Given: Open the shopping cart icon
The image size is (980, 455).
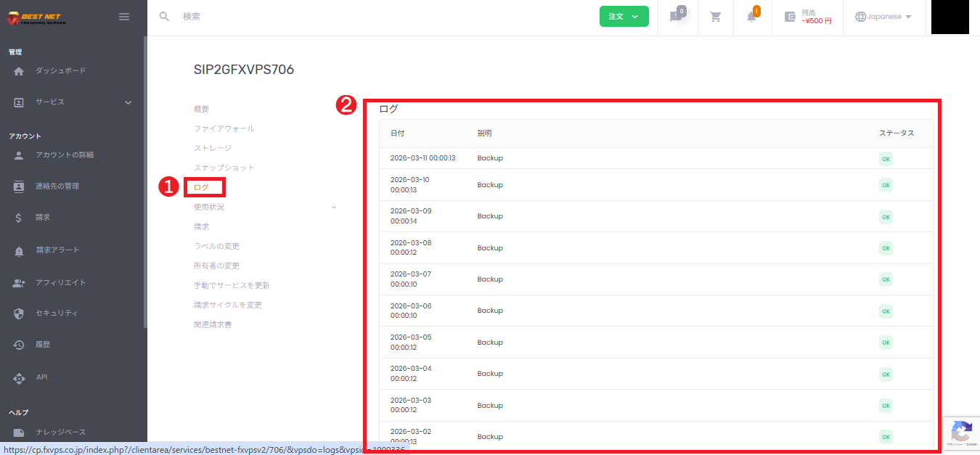Looking at the screenshot, I should 716,17.
